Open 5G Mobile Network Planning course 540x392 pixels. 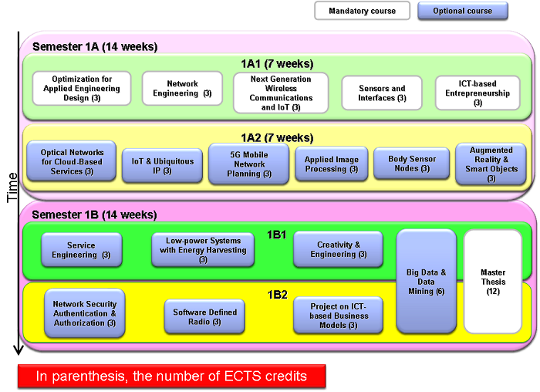click(248, 164)
